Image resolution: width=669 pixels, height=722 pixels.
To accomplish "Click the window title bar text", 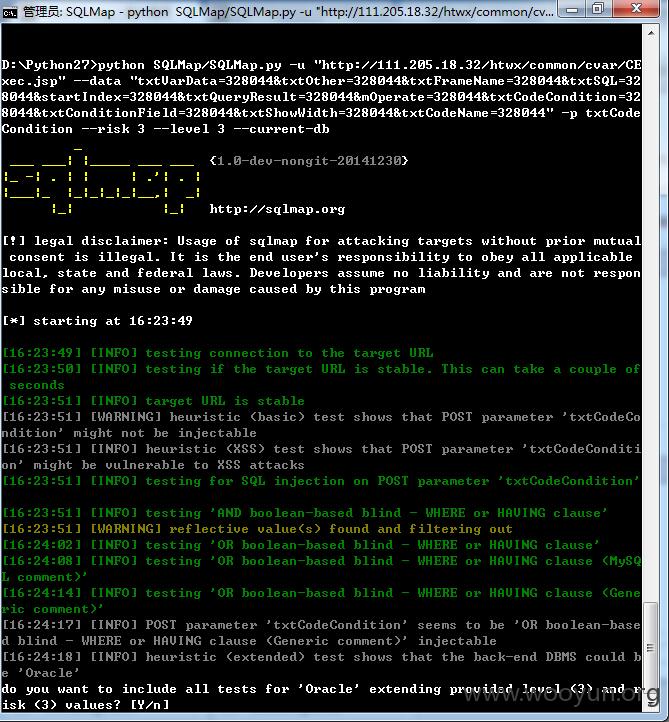I will tap(288, 11).
